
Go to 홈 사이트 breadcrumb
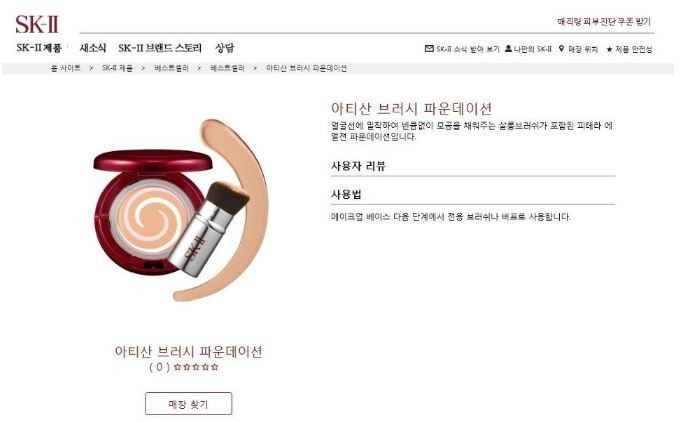tap(66, 68)
